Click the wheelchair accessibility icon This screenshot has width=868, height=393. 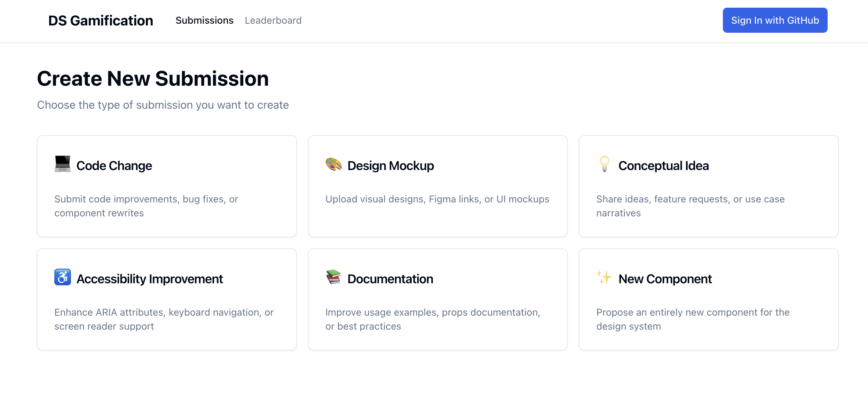click(x=63, y=277)
